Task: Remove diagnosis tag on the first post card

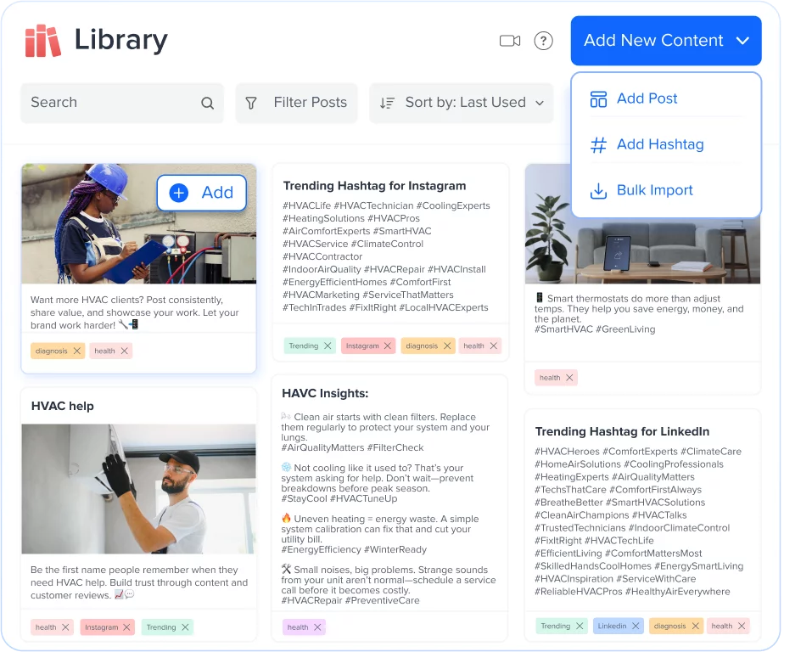Action: click(x=76, y=351)
